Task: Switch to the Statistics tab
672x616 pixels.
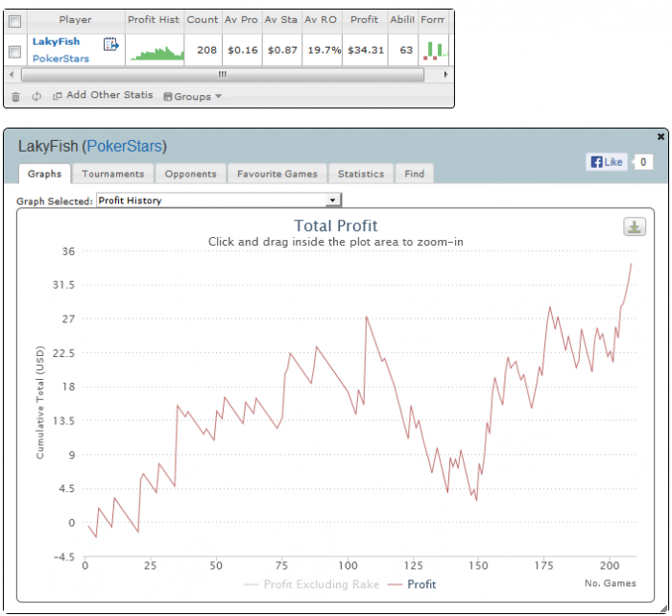Action: (x=361, y=174)
